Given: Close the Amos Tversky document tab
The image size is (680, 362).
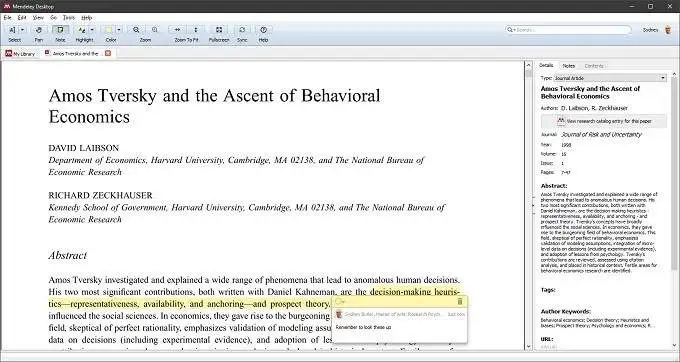Looking at the screenshot, I should click(x=108, y=53).
